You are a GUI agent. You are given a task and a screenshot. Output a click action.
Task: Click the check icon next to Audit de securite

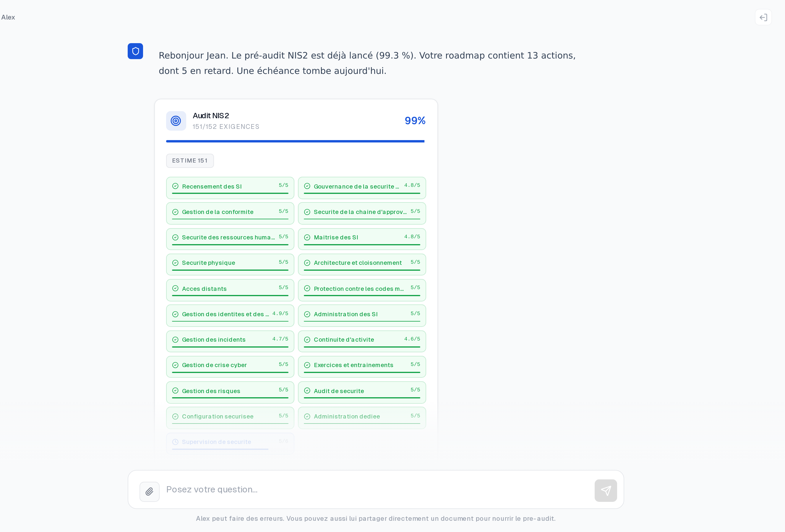(x=307, y=390)
